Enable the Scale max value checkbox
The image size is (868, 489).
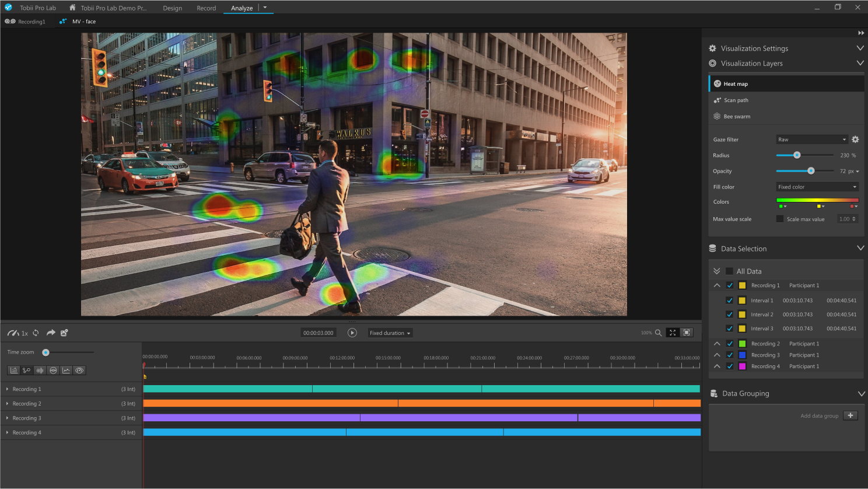coord(780,219)
